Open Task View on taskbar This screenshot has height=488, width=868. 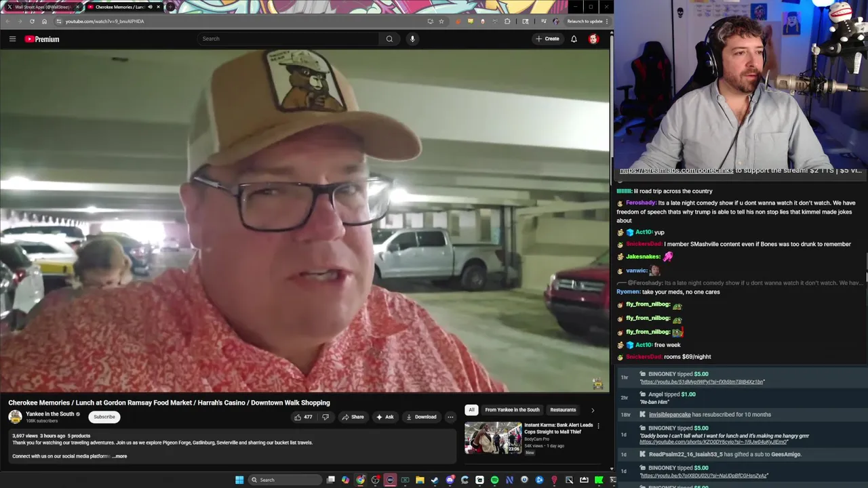(x=330, y=480)
